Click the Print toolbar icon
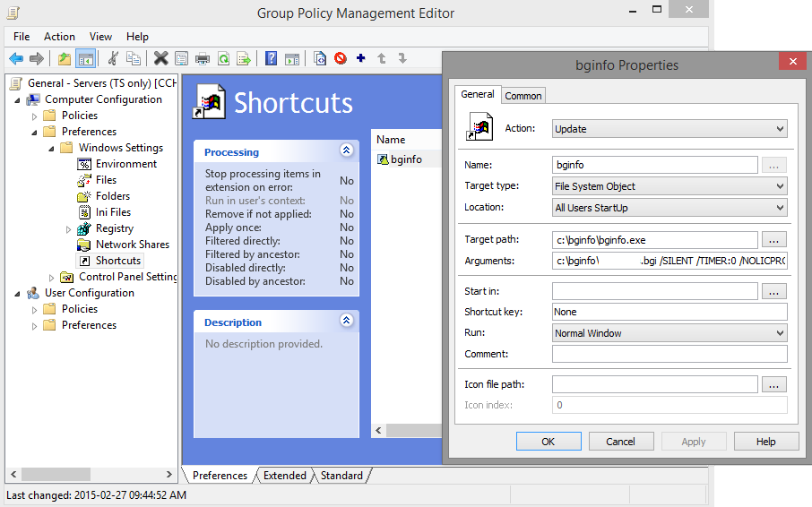 click(x=203, y=58)
